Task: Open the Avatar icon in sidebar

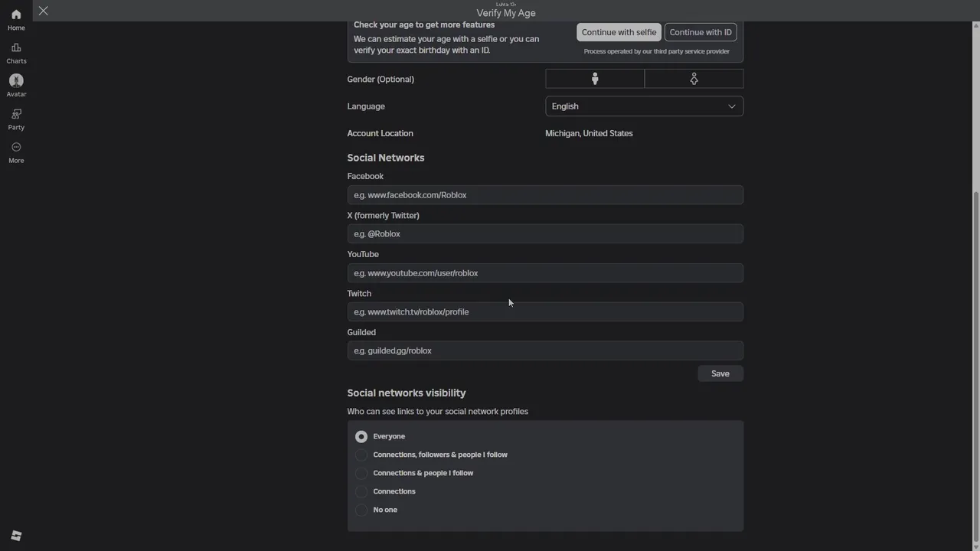Action: 16,81
